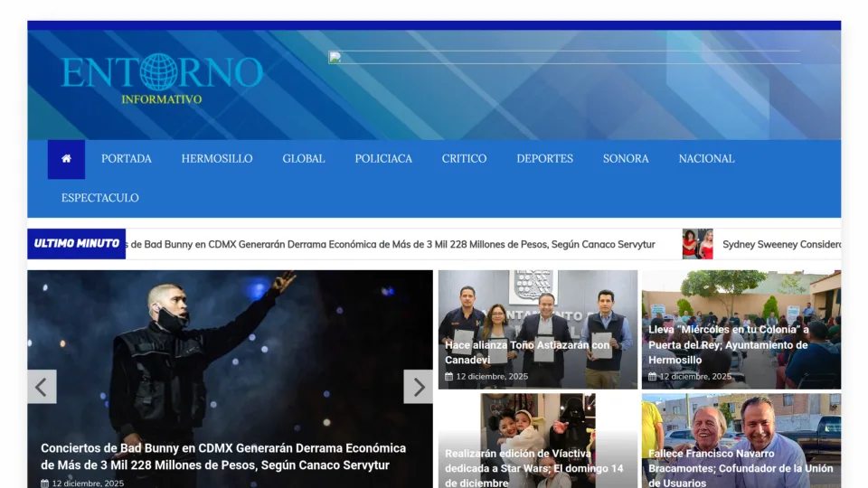This screenshot has height=488, width=868.
Task: Click the broken banner advertisement image
Action: (564, 58)
